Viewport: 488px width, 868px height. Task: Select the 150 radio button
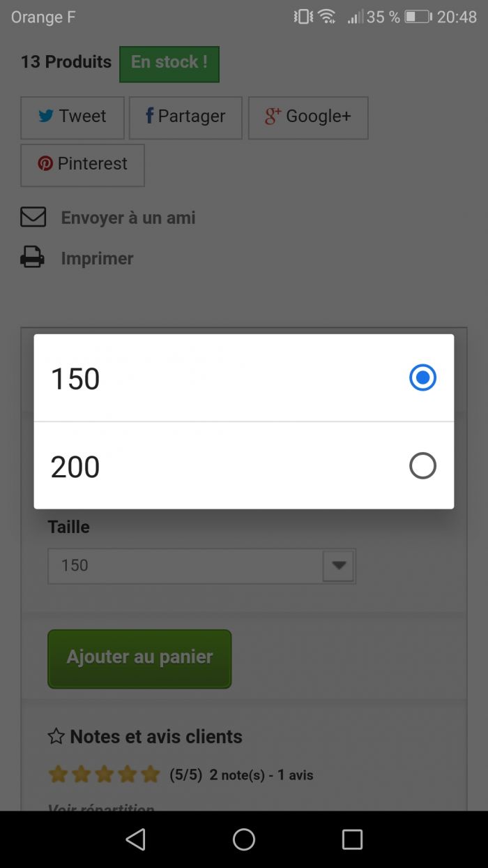coord(422,378)
